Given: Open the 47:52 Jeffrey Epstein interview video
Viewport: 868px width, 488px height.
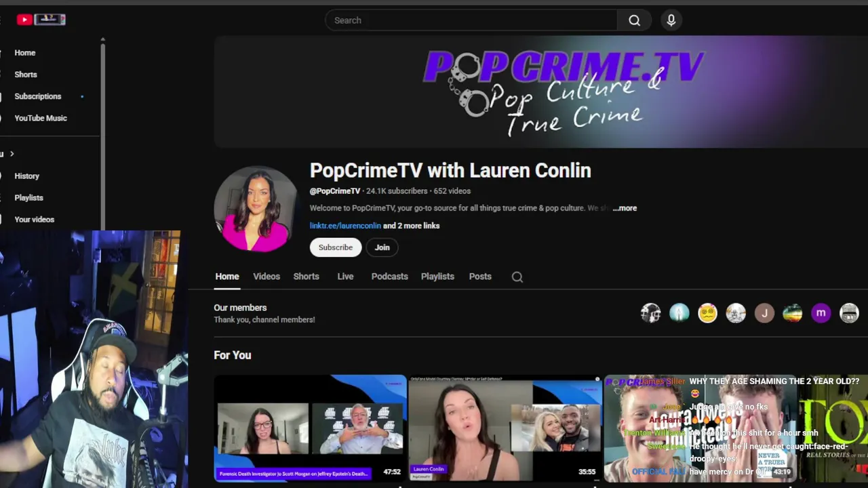Looking at the screenshot, I should point(310,428).
